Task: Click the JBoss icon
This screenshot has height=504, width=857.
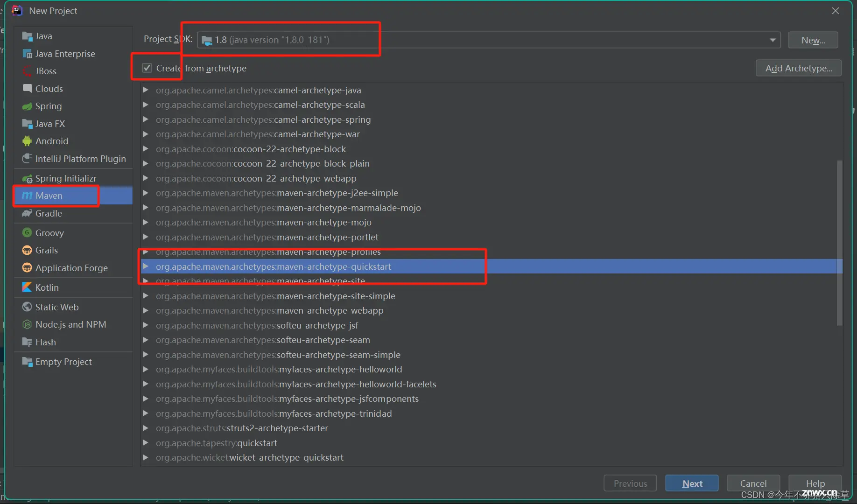Action: point(27,71)
